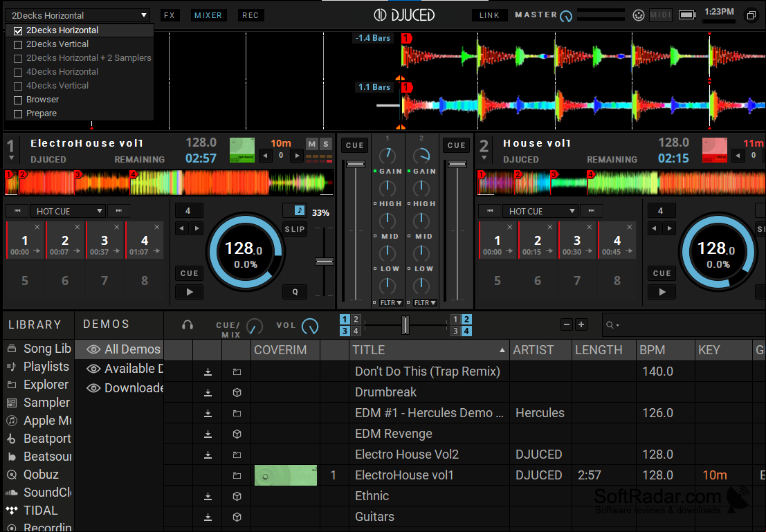Download the Ethnic demo track
Viewport: 766px width, 532px height.
click(208, 496)
